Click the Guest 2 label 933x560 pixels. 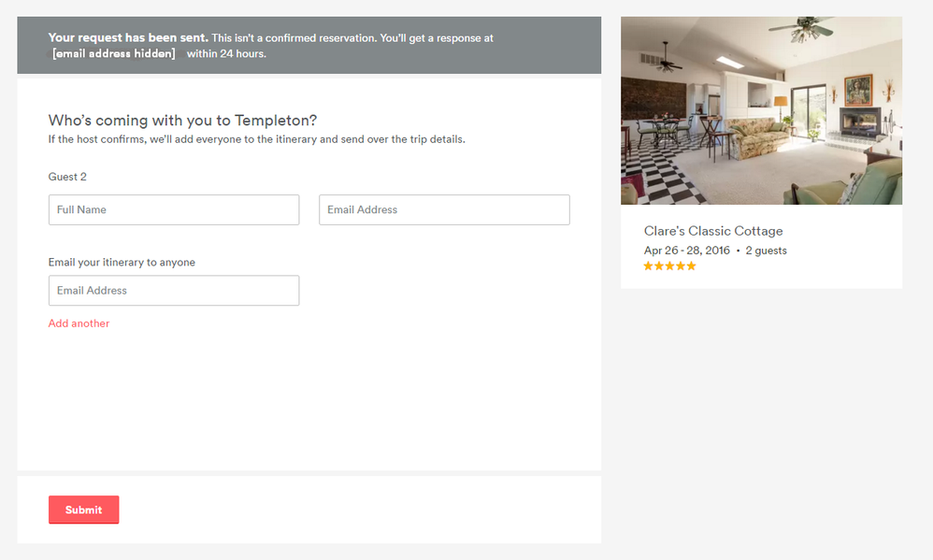click(x=67, y=177)
